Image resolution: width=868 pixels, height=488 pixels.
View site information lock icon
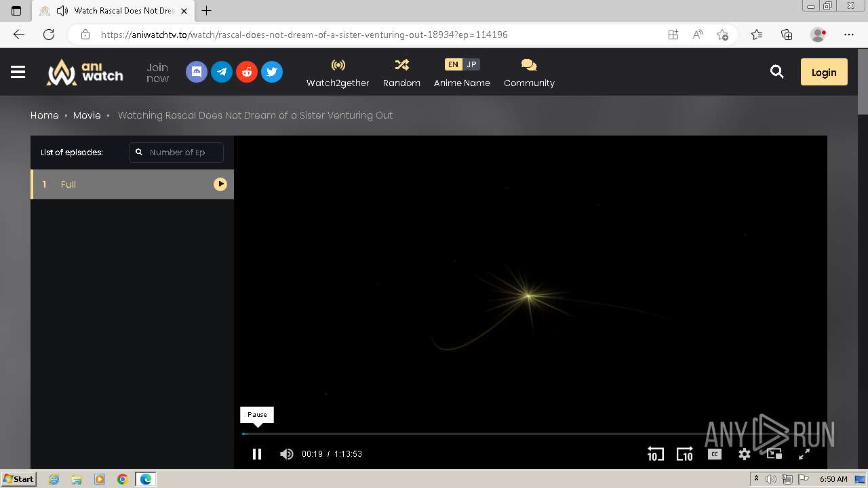point(85,35)
